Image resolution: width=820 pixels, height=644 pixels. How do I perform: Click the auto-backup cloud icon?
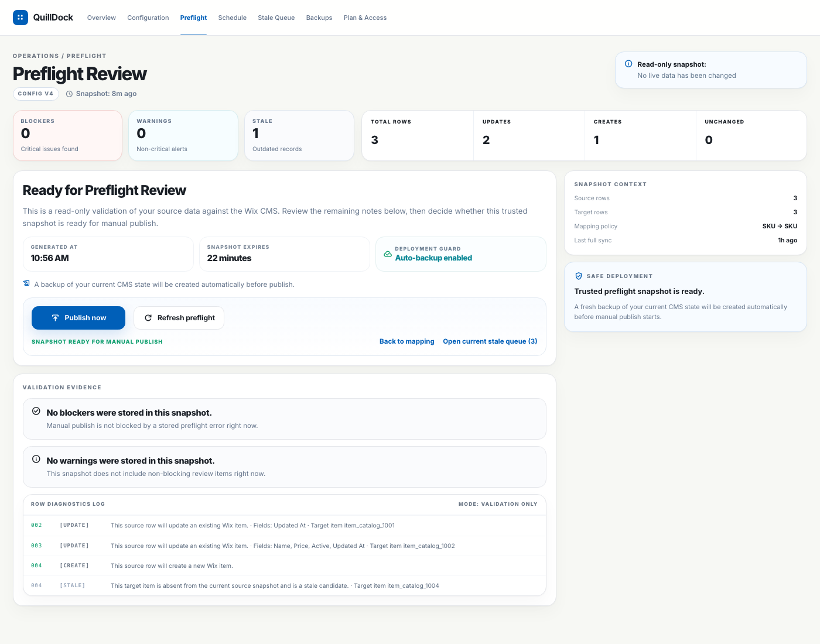387,254
